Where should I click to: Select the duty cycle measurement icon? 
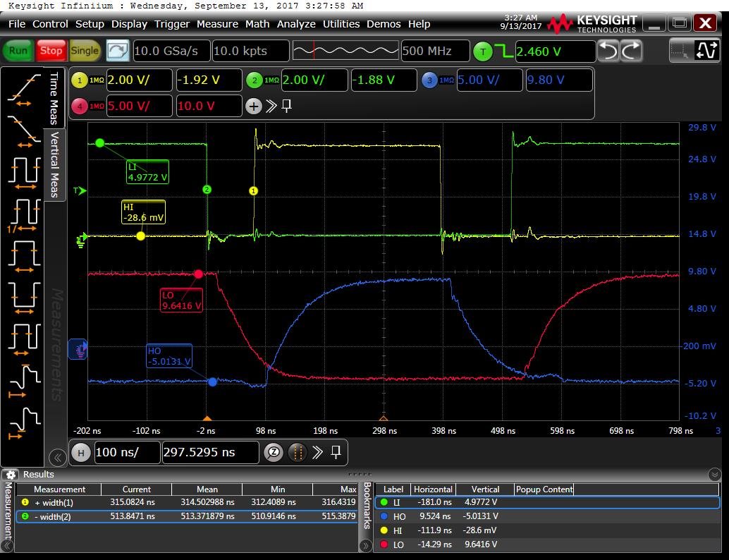click(24, 339)
